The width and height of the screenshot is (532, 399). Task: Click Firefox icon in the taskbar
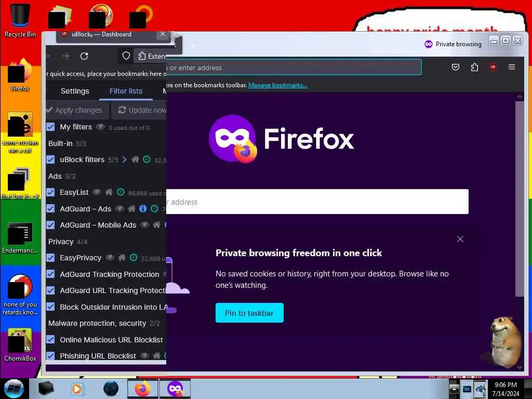point(143,389)
